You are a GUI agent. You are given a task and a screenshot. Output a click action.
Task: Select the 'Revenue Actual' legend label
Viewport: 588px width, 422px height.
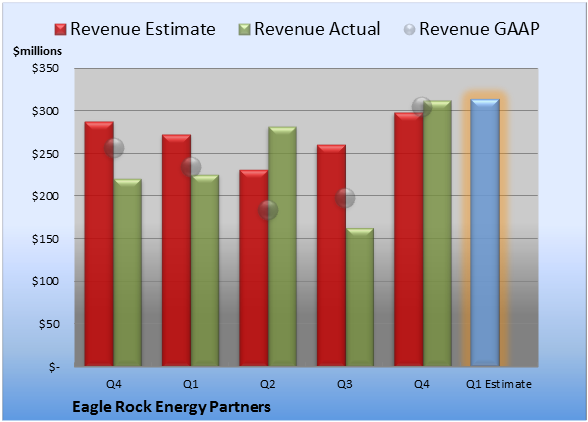(317, 29)
